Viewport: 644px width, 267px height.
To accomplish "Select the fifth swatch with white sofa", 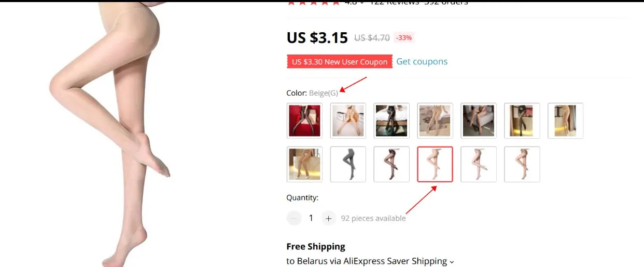I will 479,121.
